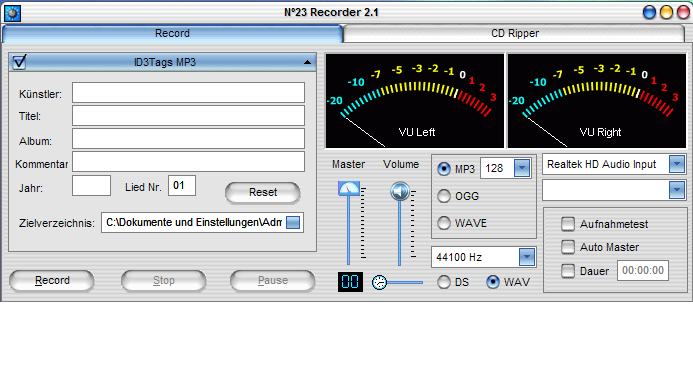
Task: Switch to the CD Ripper tab
Action: [514, 34]
